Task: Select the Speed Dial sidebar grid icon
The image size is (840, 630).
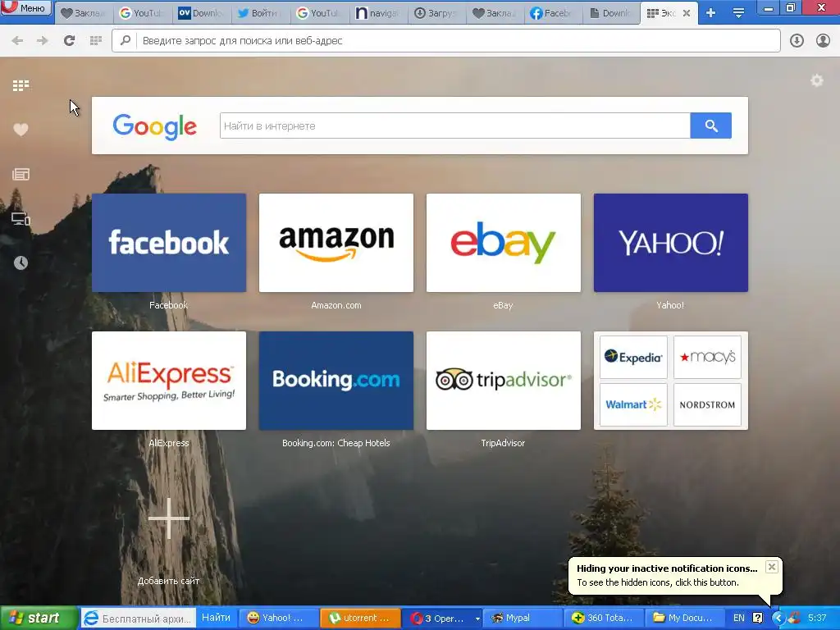Action: [21, 85]
